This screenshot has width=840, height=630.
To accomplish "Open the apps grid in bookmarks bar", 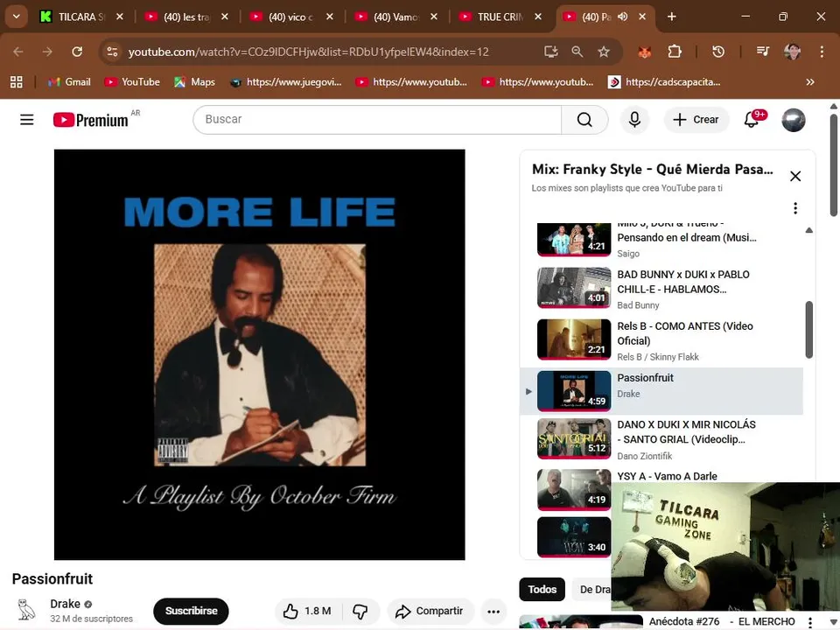I will (17, 82).
